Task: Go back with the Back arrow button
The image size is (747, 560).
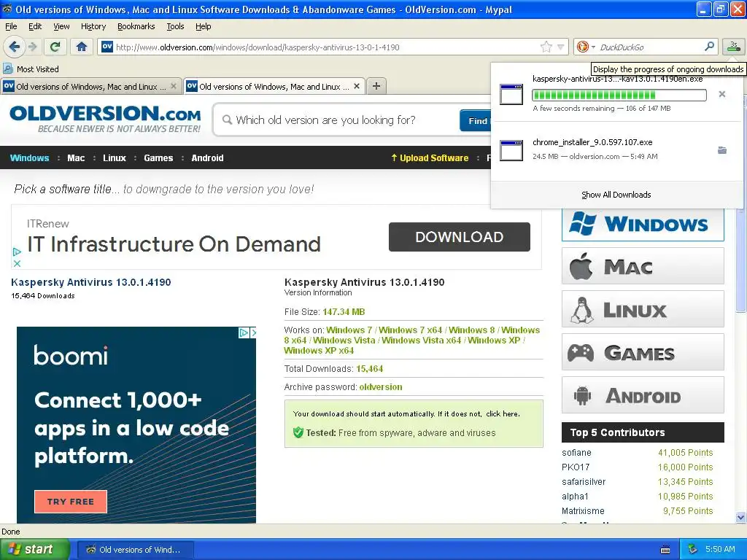Action: 14,47
